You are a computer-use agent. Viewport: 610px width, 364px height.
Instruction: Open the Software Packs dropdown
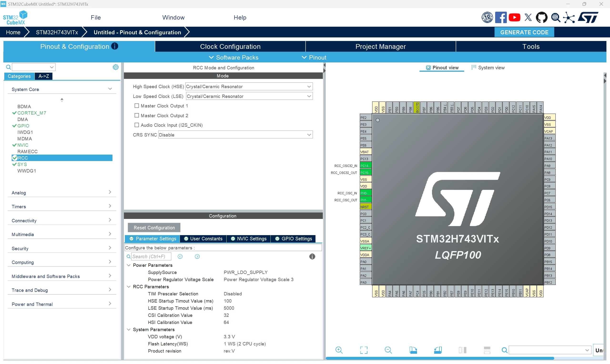(234, 57)
